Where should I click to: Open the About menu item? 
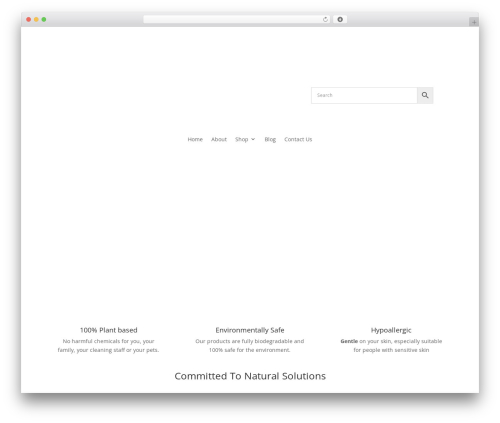tap(219, 139)
